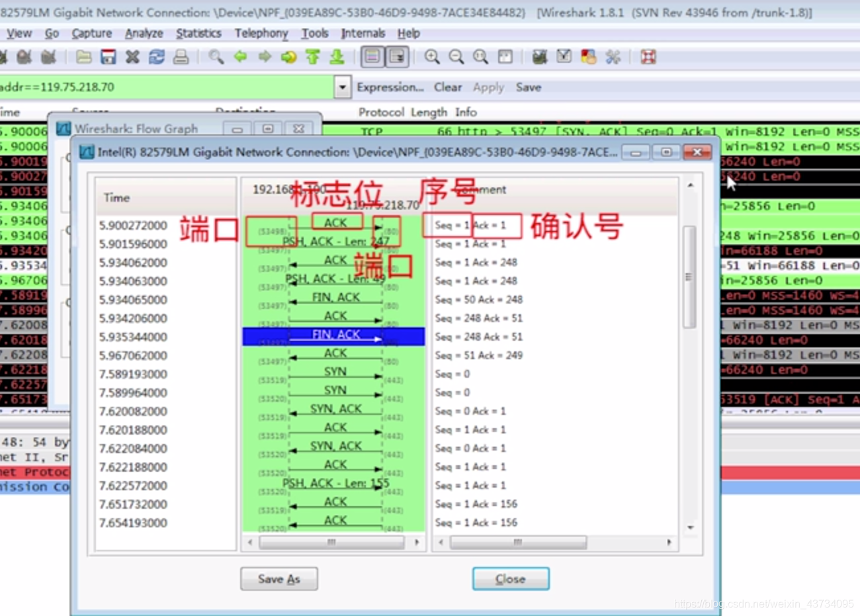Click the Protocol column header
Viewport: 860px width, 616px height.
pyautogui.click(x=381, y=112)
